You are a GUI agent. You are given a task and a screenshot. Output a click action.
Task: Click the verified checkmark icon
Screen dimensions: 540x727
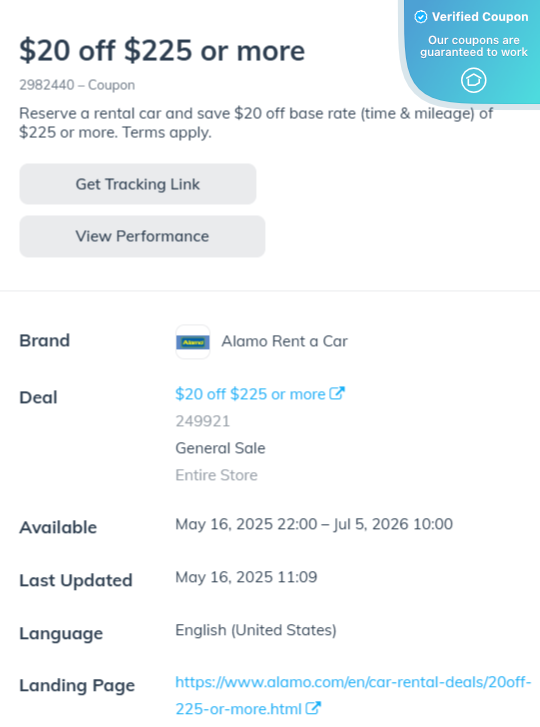[x=420, y=17]
